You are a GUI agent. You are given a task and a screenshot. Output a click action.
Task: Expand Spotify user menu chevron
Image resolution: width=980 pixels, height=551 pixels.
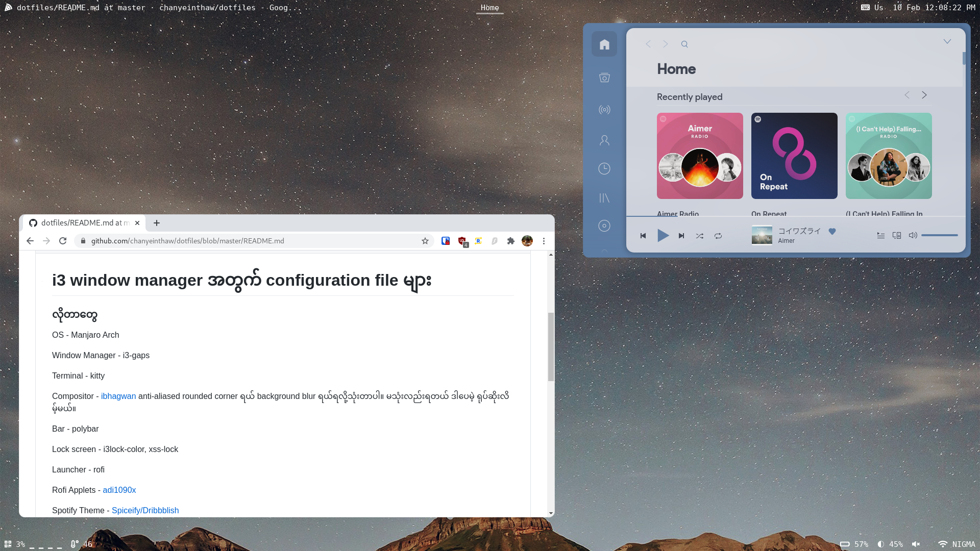947,41
